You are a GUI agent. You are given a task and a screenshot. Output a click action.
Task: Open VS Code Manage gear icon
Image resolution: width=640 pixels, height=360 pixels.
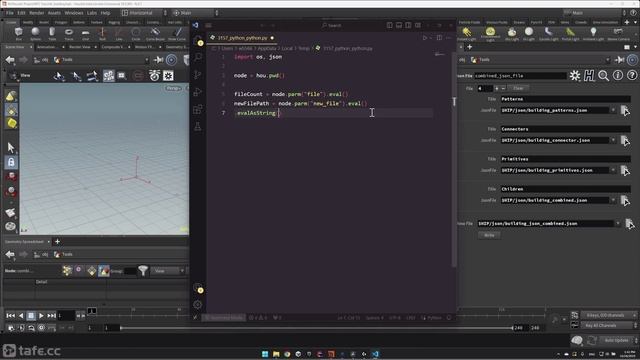[198, 304]
